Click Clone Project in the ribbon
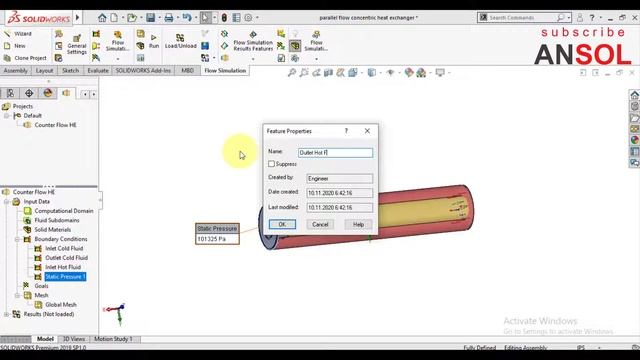Screen dimensions: 640x360 coord(25,58)
